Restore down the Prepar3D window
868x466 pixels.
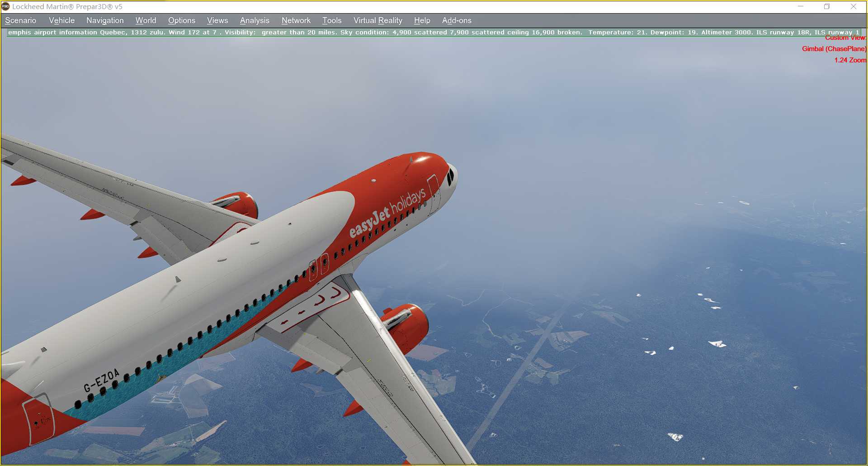[x=827, y=6]
